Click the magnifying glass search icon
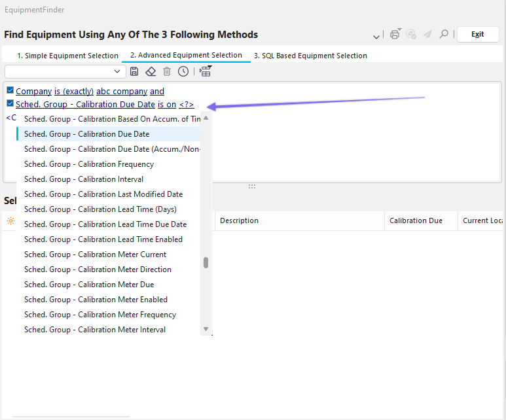This screenshot has width=506, height=420. point(444,34)
